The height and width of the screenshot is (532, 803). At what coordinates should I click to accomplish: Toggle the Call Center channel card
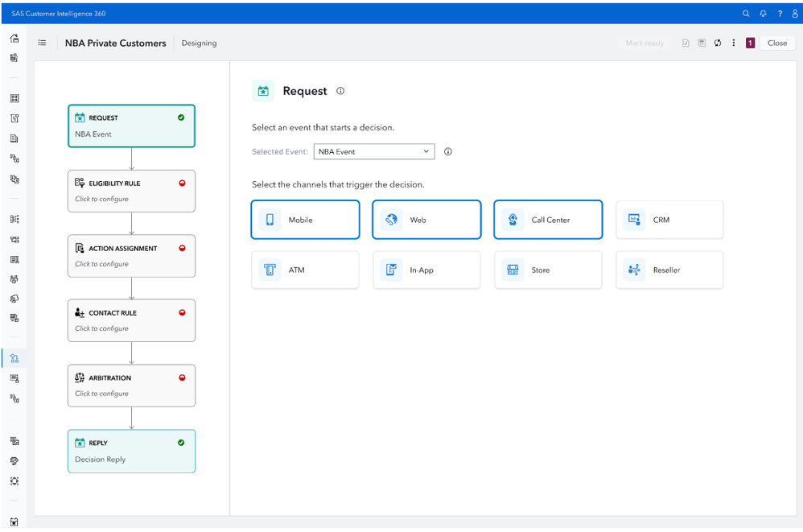coord(548,220)
